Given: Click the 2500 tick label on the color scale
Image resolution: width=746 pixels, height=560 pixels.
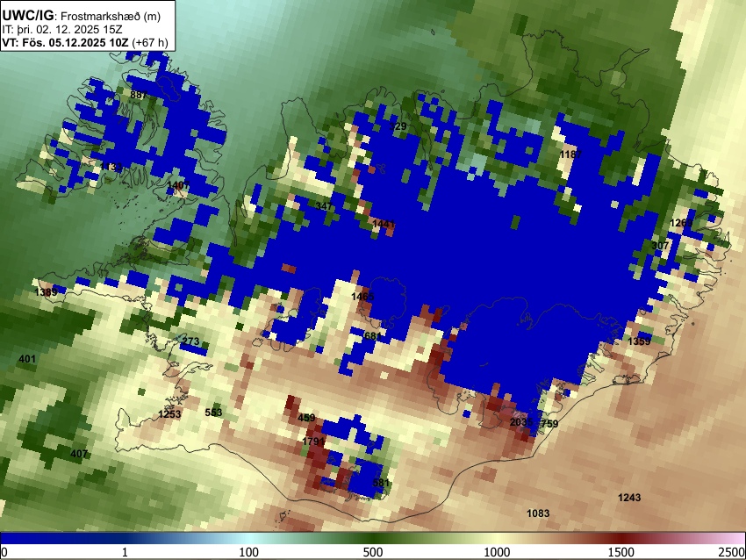Looking at the screenshot, I should [732, 552].
